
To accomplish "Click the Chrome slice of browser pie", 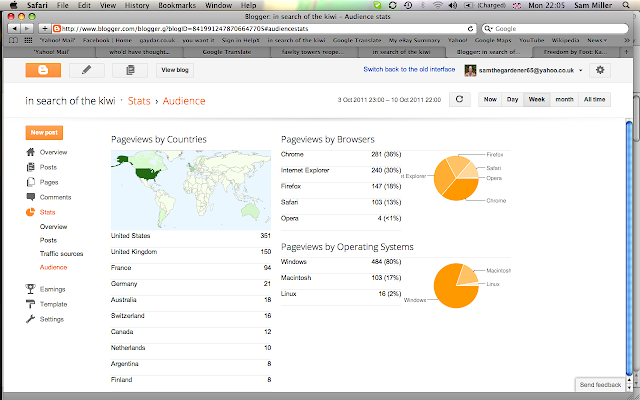I will click(x=460, y=189).
